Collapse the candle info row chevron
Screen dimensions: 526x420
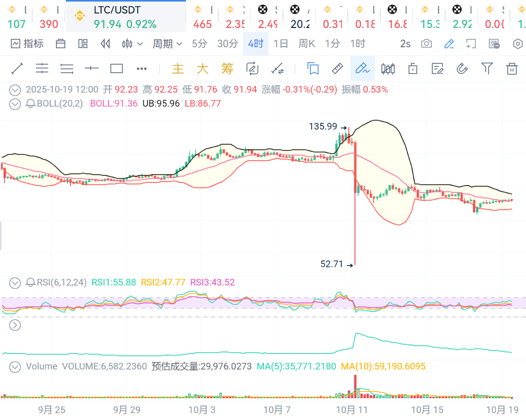coord(15,90)
